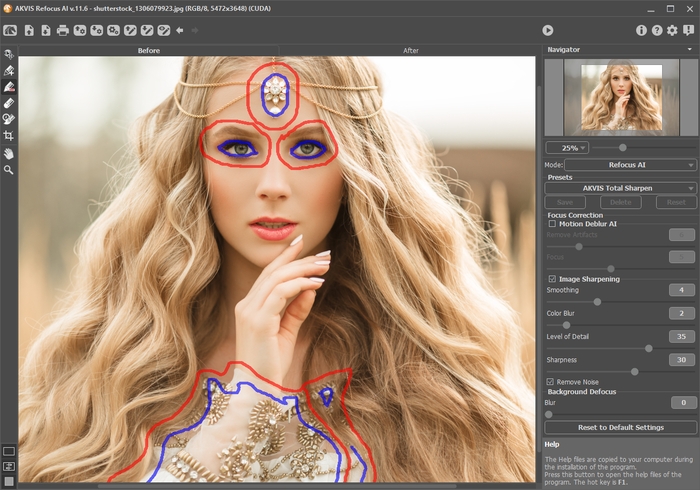Click the Sharpness slider handle
Screen dimensions: 700x490
tap(634, 372)
